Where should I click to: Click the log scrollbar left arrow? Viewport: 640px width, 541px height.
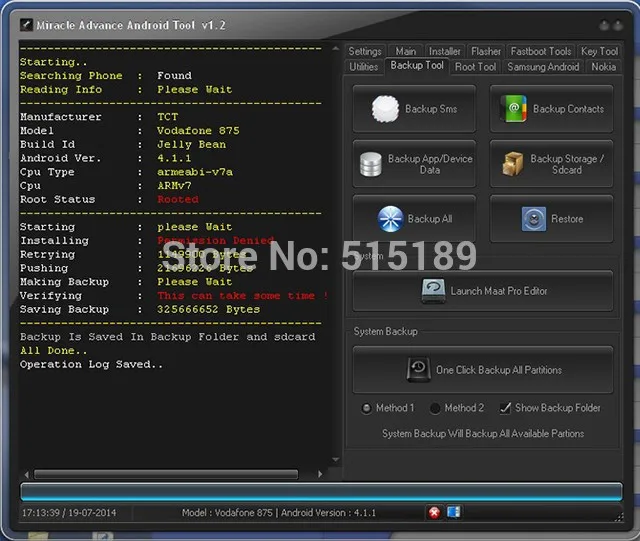27,474
